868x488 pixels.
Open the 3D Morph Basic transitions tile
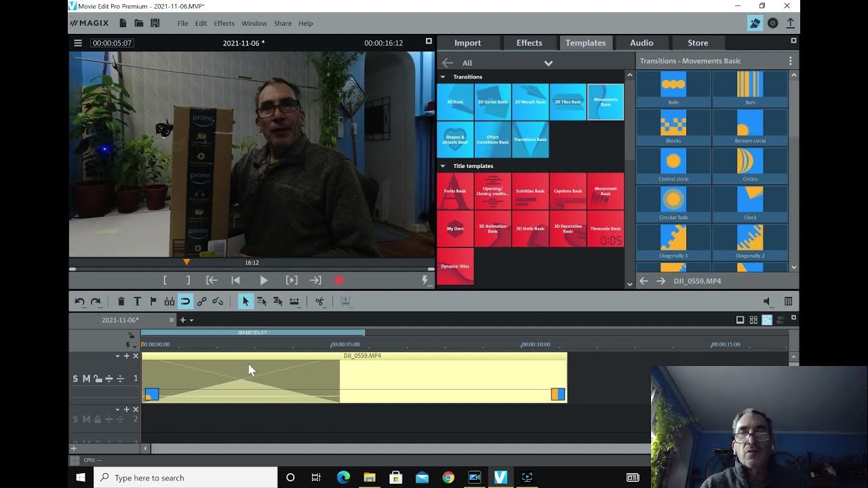(530, 102)
